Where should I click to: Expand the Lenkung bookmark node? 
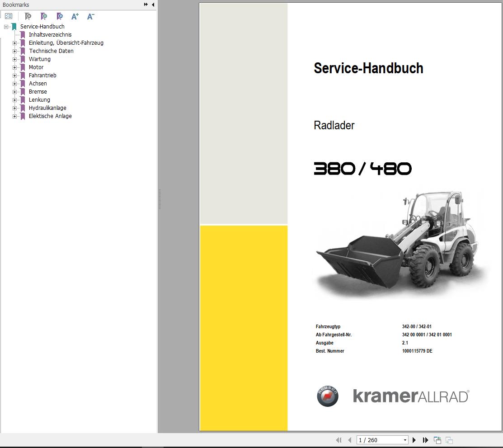pyautogui.click(x=14, y=100)
